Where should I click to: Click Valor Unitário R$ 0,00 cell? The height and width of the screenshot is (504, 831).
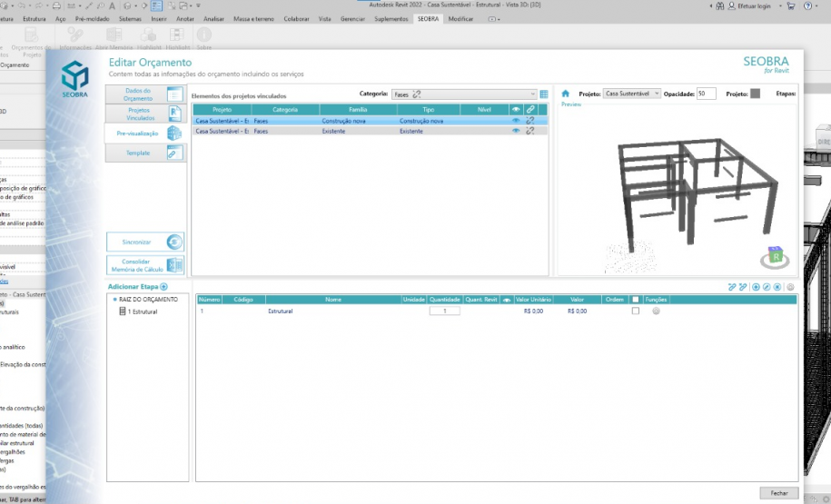(x=533, y=311)
